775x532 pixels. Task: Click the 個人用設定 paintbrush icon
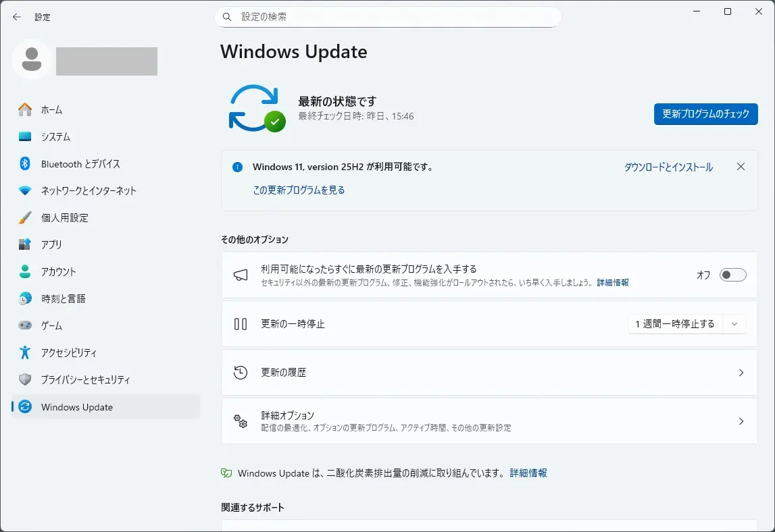(25, 218)
